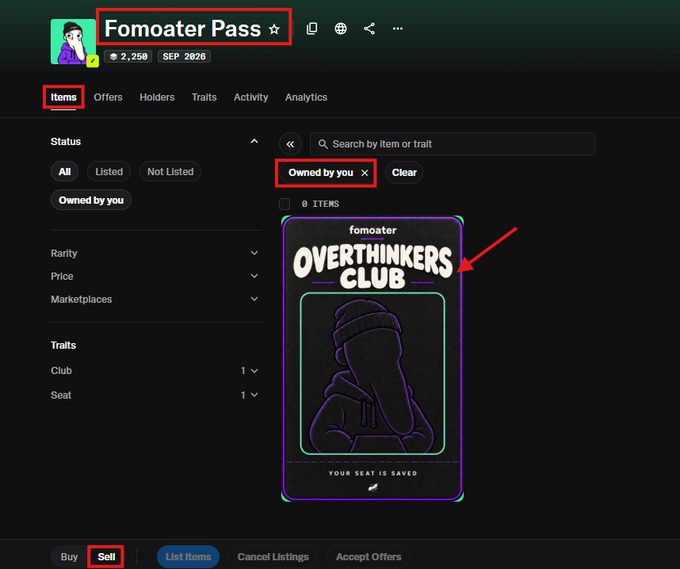Switch to Buy mode

69,557
